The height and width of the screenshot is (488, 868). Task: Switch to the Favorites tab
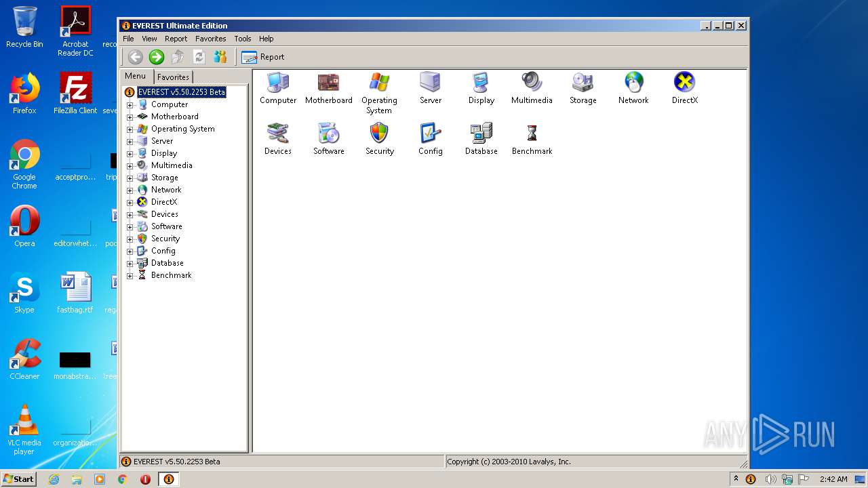(174, 77)
